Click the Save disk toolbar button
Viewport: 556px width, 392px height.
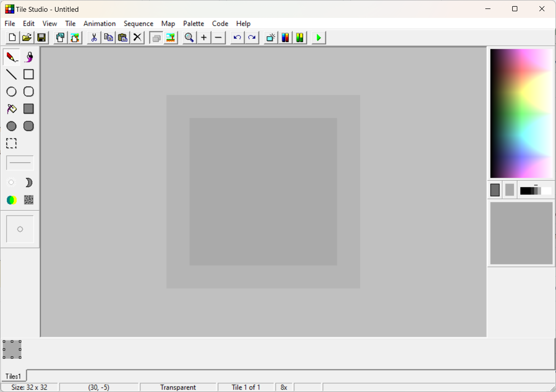coord(41,38)
